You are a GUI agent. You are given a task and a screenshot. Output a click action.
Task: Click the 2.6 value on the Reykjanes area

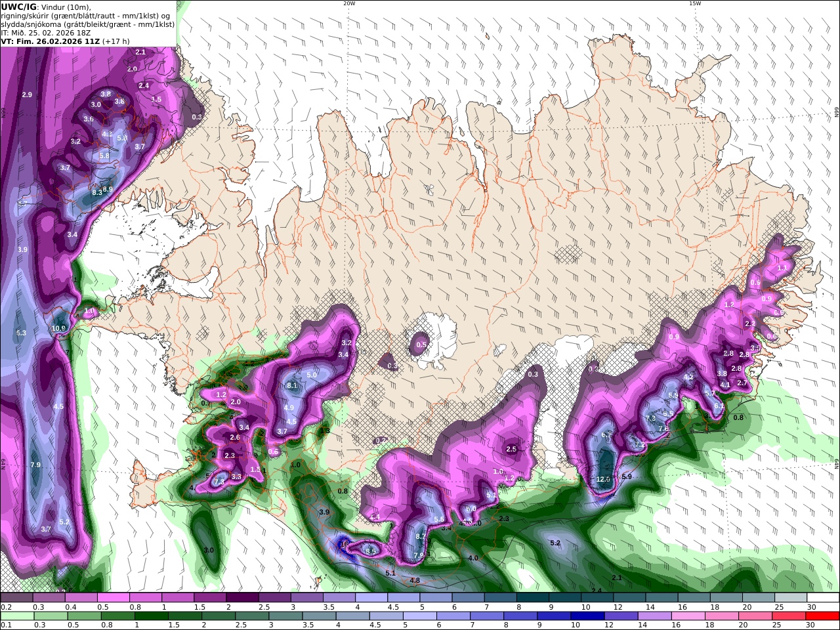pyautogui.click(x=235, y=437)
